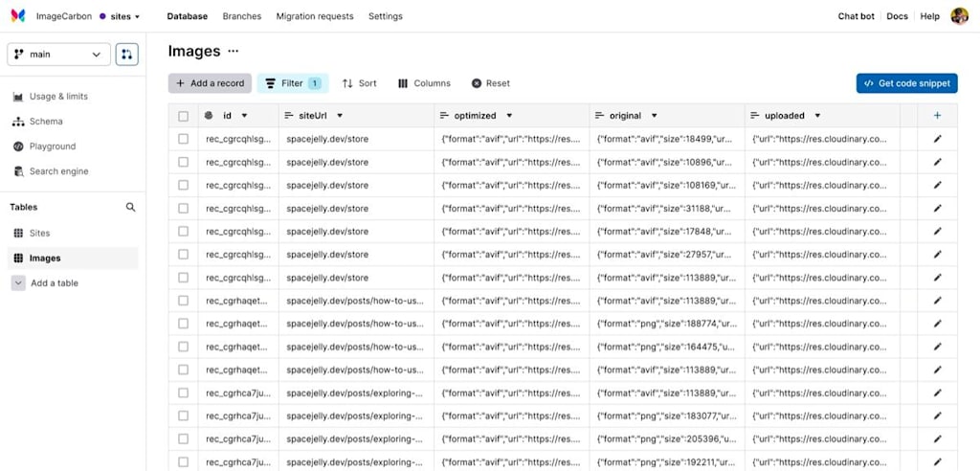Open the branch compare icon button
Viewport: 980px width, 471px height.
click(x=127, y=55)
